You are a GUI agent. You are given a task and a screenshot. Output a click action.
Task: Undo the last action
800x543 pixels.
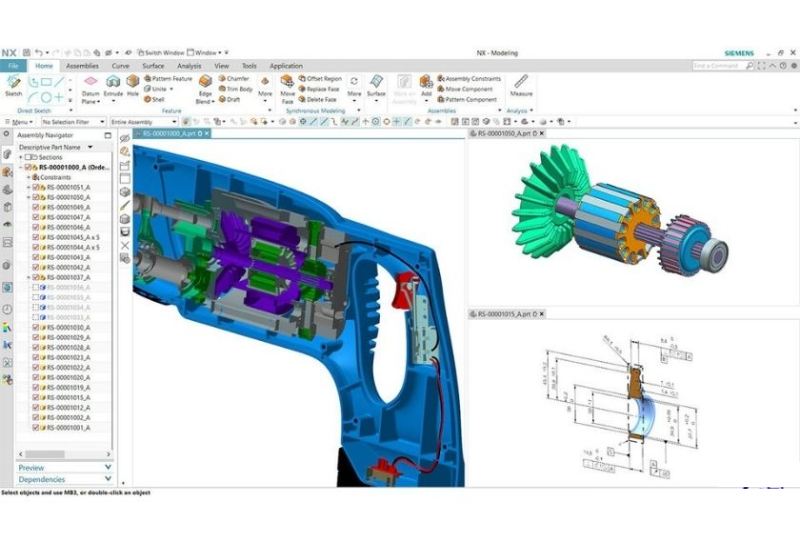pos(38,53)
